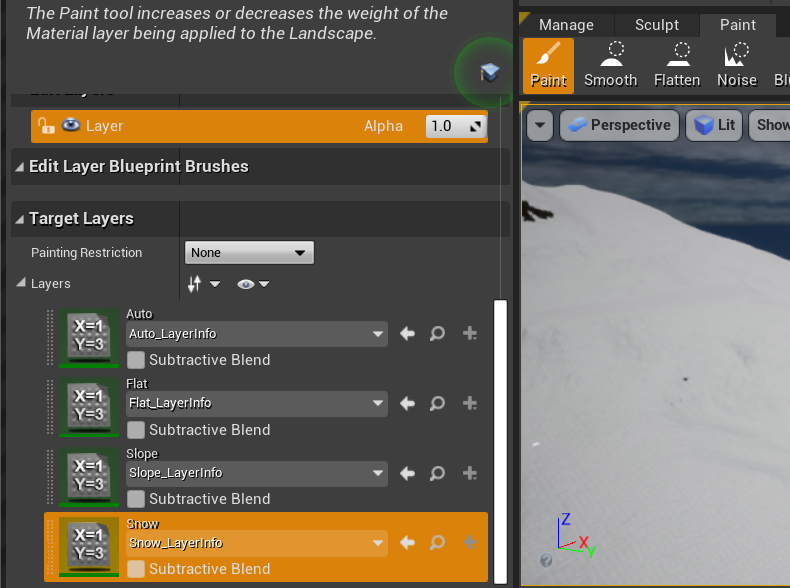
Task: Use selected asset arrow for Auto layer
Action: 407,334
